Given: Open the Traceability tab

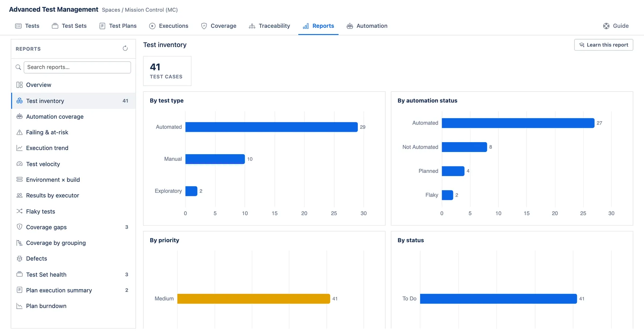Looking at the screenshot, I should pos(269,26).
